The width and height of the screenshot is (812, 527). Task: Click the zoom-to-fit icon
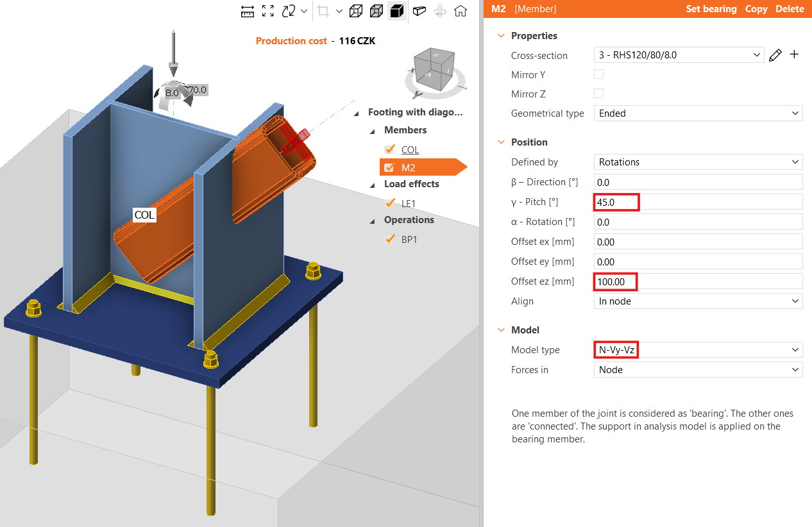point(268,11)
